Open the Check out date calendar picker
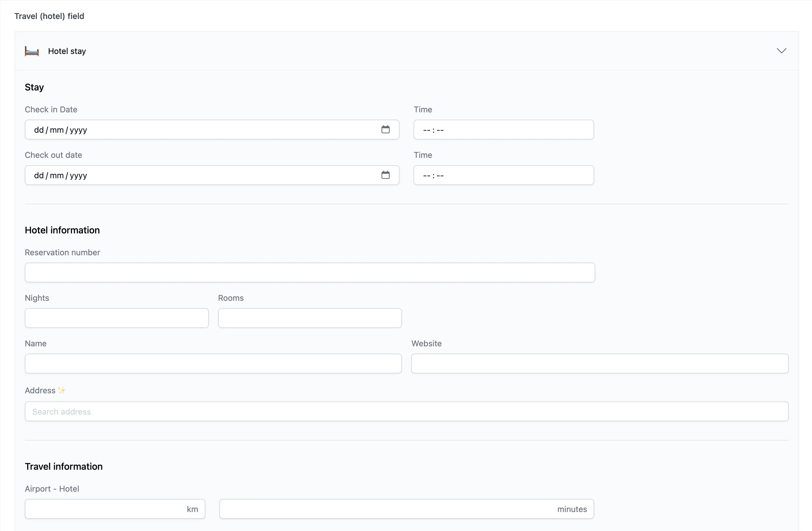812x531 pixels. click(385, 175)
